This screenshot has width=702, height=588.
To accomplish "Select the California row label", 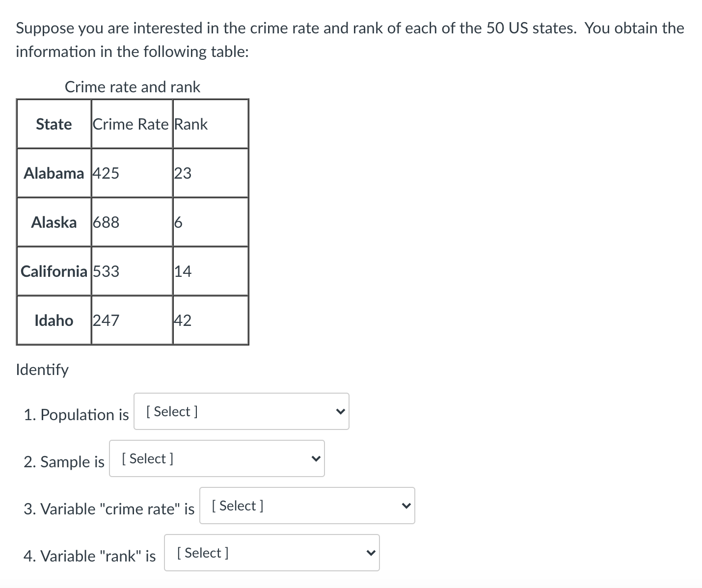I will click(54, 271).
